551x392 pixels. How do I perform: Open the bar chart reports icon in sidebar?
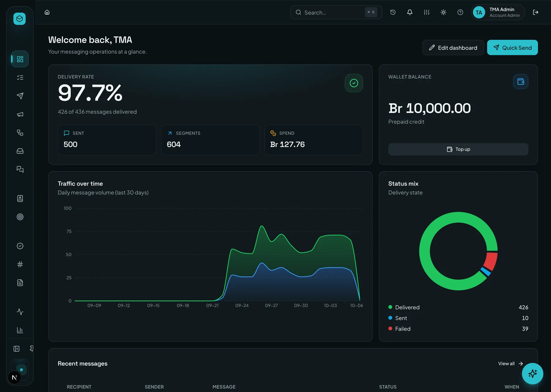click(x=20, y=330)
